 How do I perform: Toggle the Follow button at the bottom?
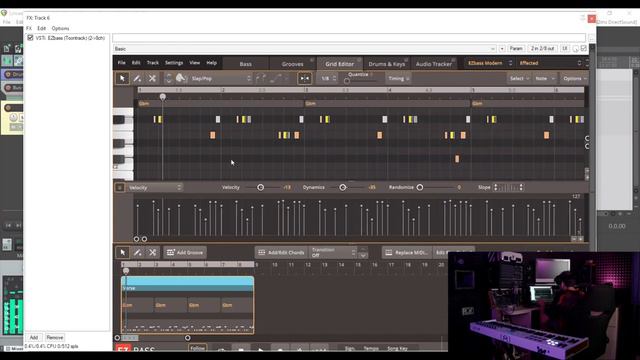(x=198, y=348)
